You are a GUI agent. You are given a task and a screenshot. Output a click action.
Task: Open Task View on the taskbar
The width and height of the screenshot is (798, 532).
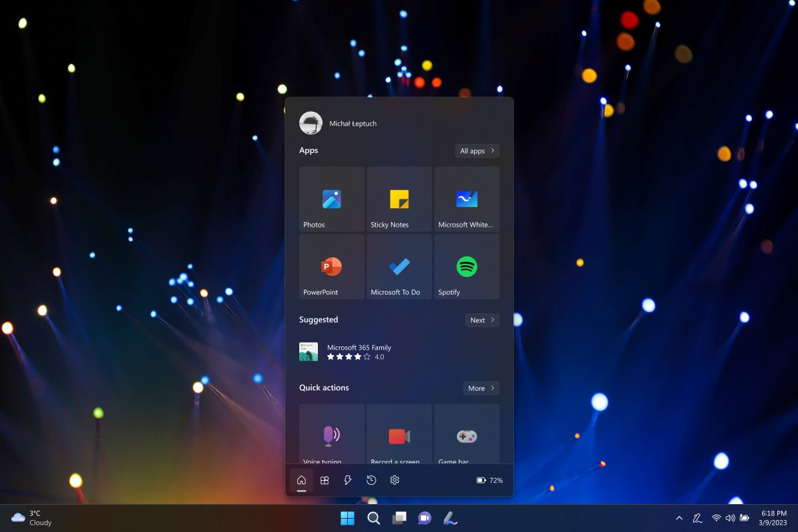(399, 518)
